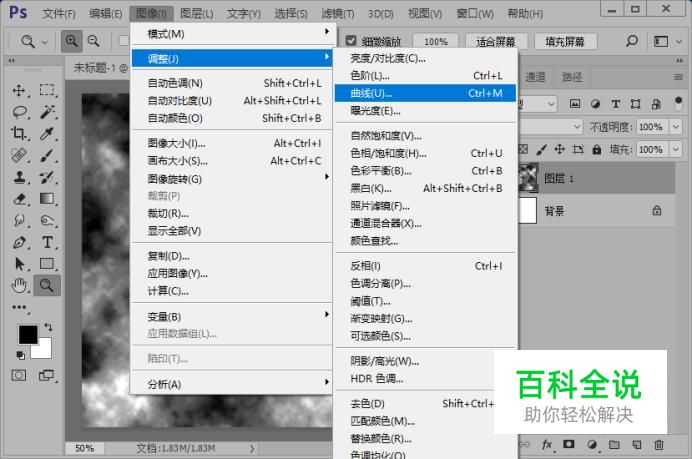Select the Gradient tool
This screenshot has height=459, width=692.
pos(47,199)
